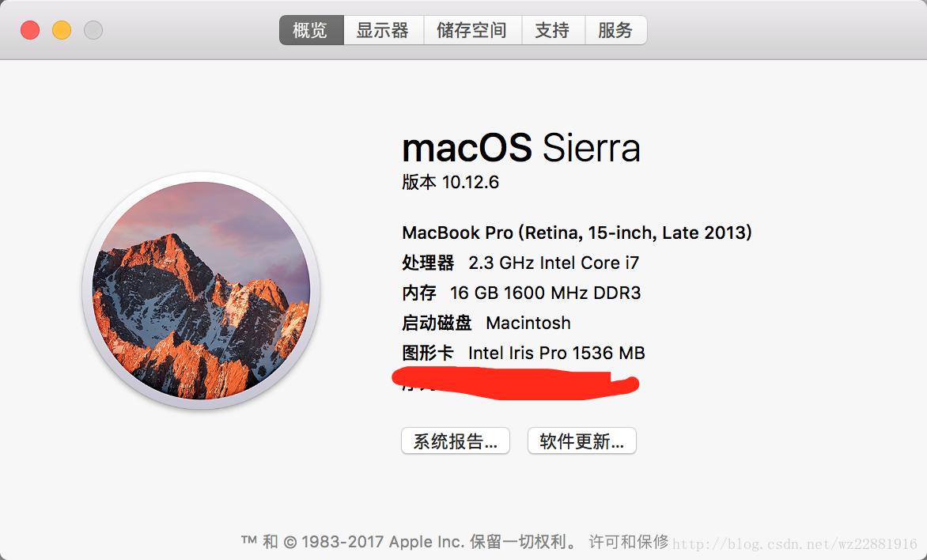
Task: Click the macOS Sierra title text
Action: (520, 148)
